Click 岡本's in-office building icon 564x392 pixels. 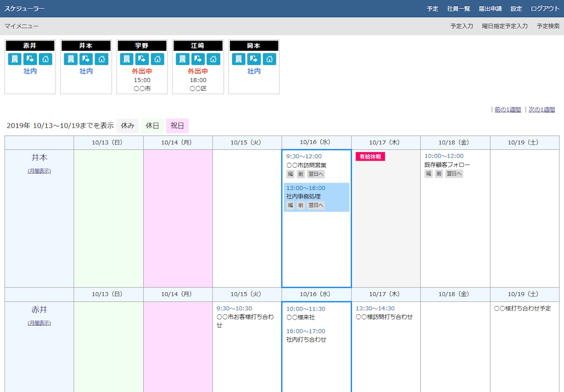coord(239,59)
